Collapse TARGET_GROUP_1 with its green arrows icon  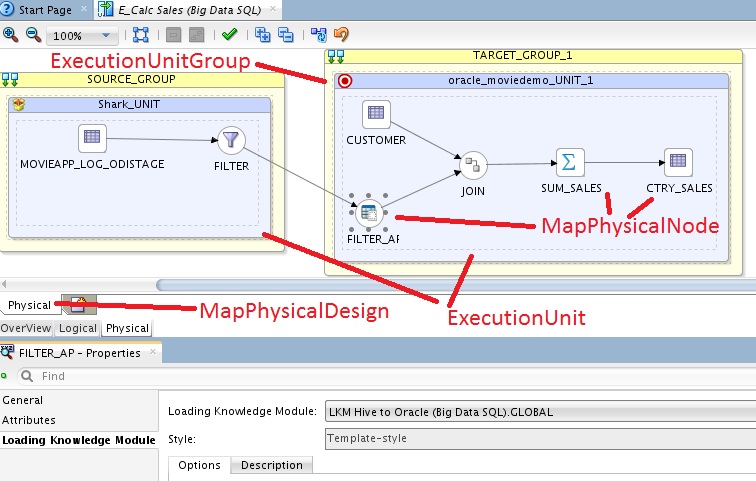(x=334, y=55)
